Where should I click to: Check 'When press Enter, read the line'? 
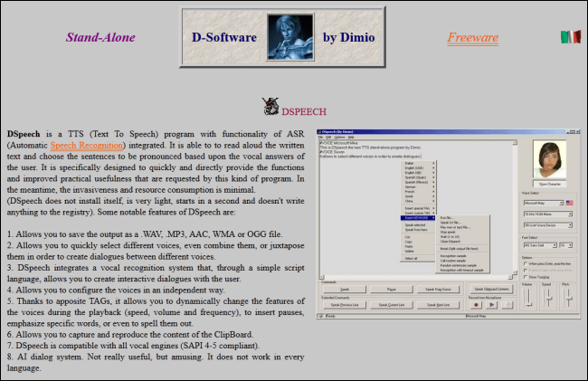coord(526,263)
